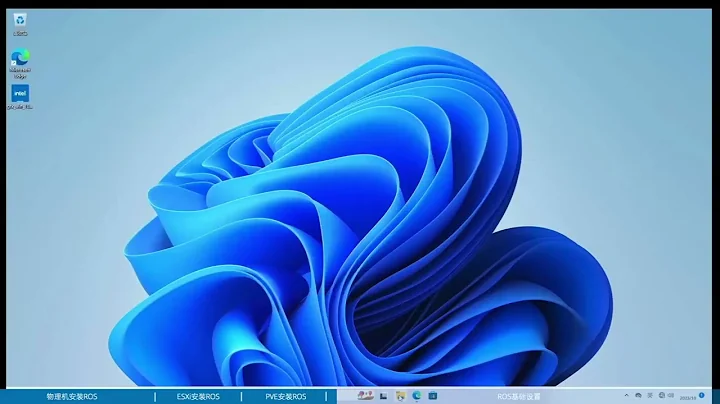Switch the input method indicator
The width and height of the screenshot is (720, 404).
pos(650,395)
